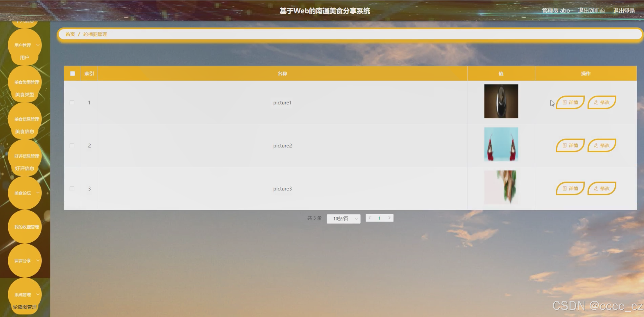Edit the picture2 carousel entry

(602, 145)
